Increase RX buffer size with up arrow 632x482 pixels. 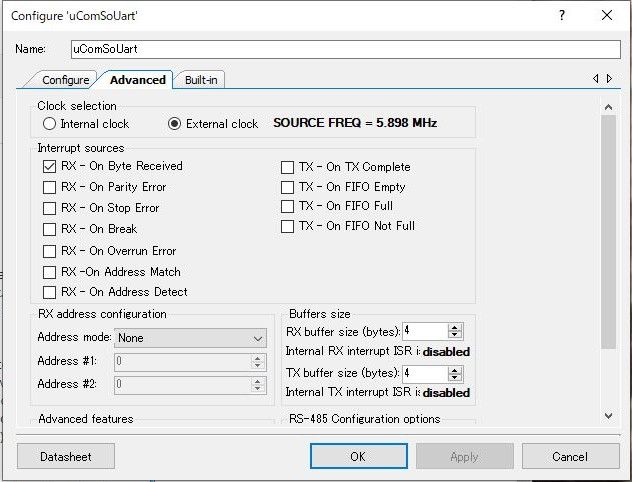click(455, 327)
